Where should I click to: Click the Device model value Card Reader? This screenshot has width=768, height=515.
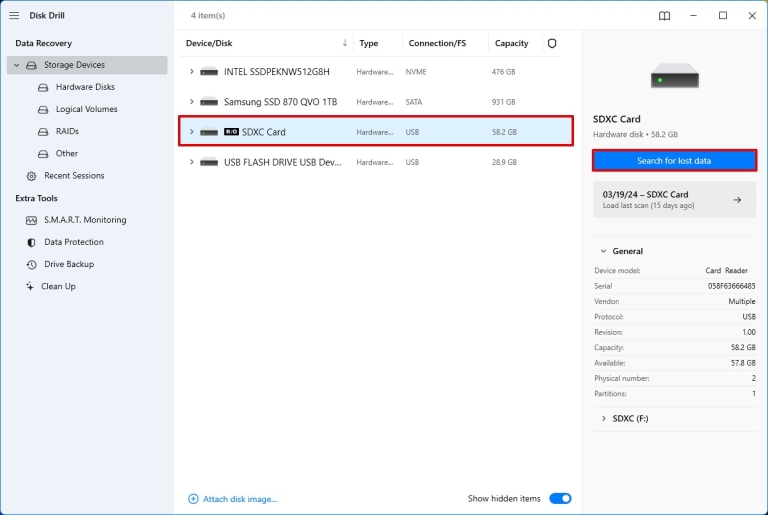[726, 270]
